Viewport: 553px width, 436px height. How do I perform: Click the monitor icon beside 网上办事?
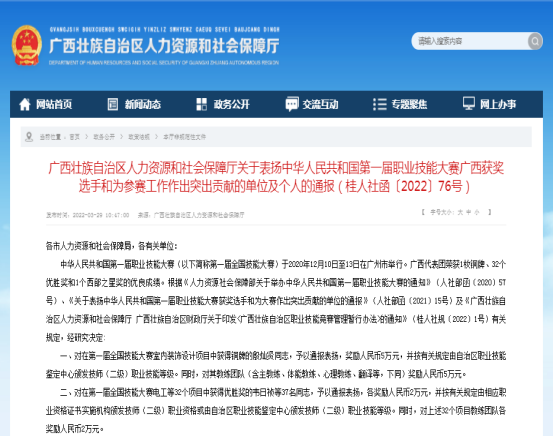[x=469, y=104]
